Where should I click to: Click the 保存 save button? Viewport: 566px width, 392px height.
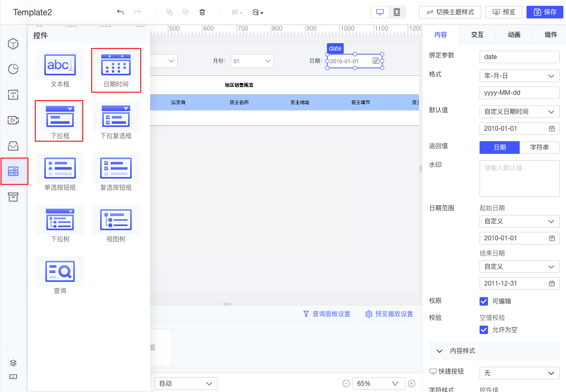point(545,12)
